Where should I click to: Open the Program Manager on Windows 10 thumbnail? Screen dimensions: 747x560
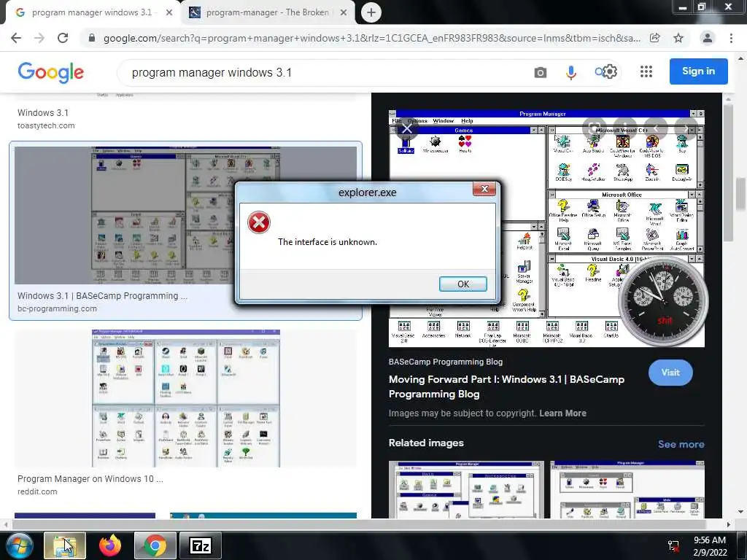point(185,398)
